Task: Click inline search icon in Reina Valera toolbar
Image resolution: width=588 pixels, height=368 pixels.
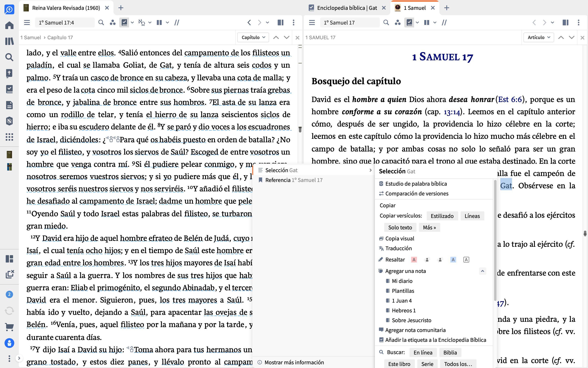Action: pyautogui.click(x=177, y=23)
